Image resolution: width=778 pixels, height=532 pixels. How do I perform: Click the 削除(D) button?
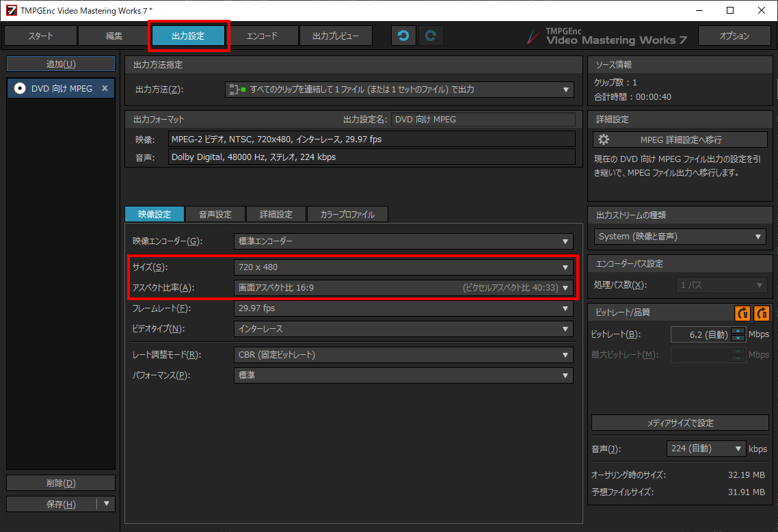pos(61,483)
